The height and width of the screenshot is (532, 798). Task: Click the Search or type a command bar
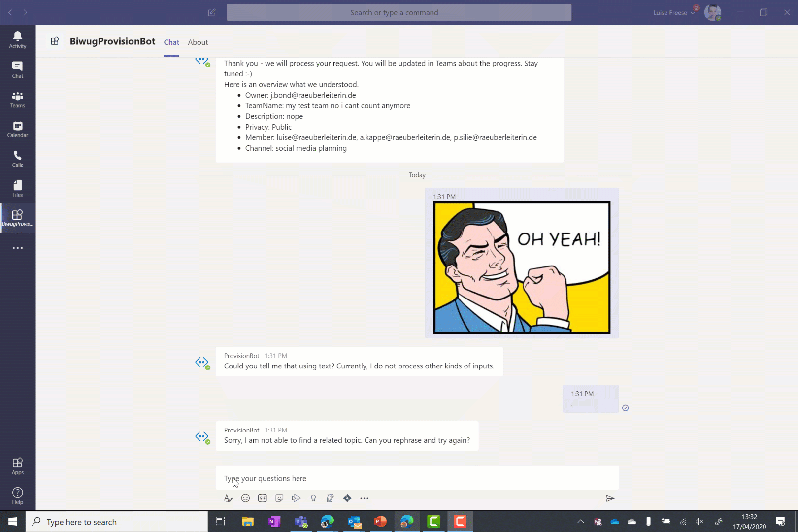click(399, 13)
